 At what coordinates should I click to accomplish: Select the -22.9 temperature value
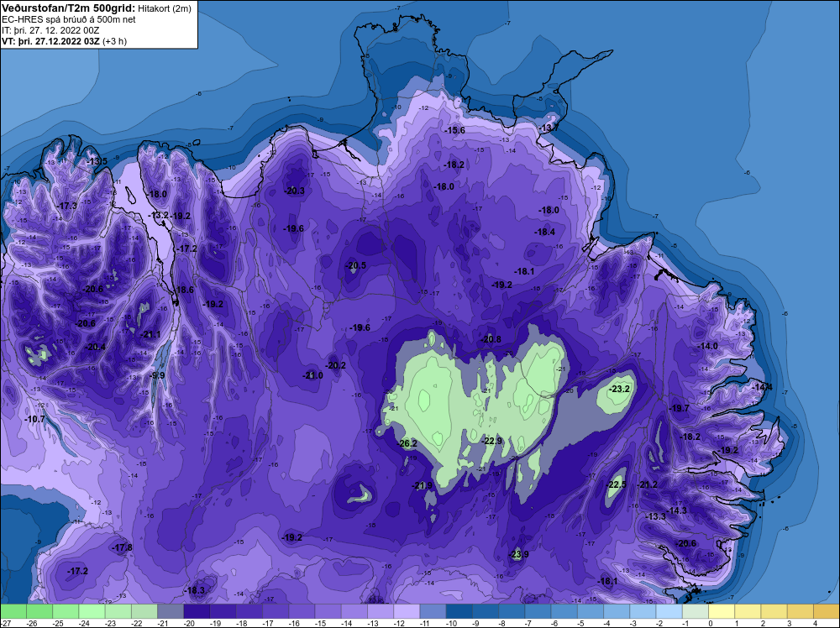493,441
